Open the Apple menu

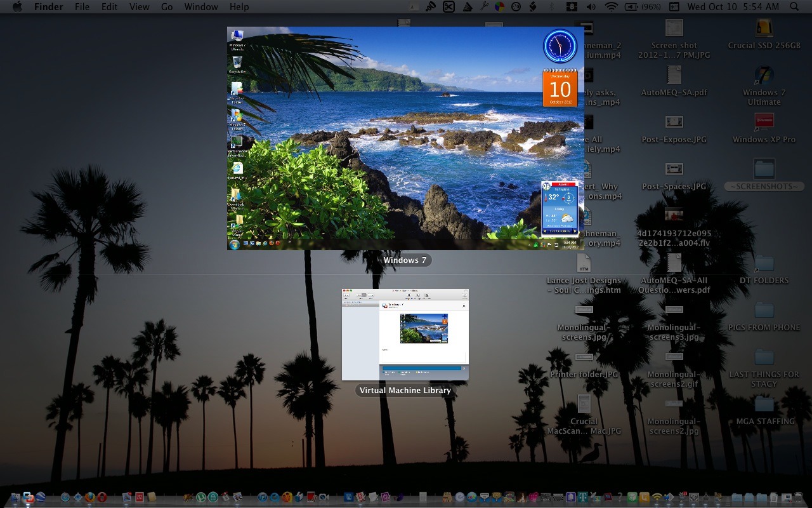17,7
